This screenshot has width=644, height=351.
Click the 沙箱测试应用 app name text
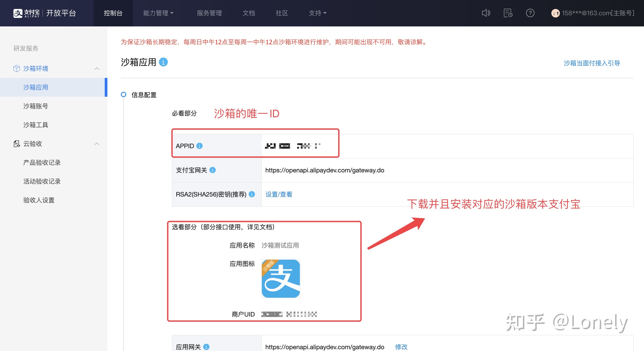[x=280, y=245]
